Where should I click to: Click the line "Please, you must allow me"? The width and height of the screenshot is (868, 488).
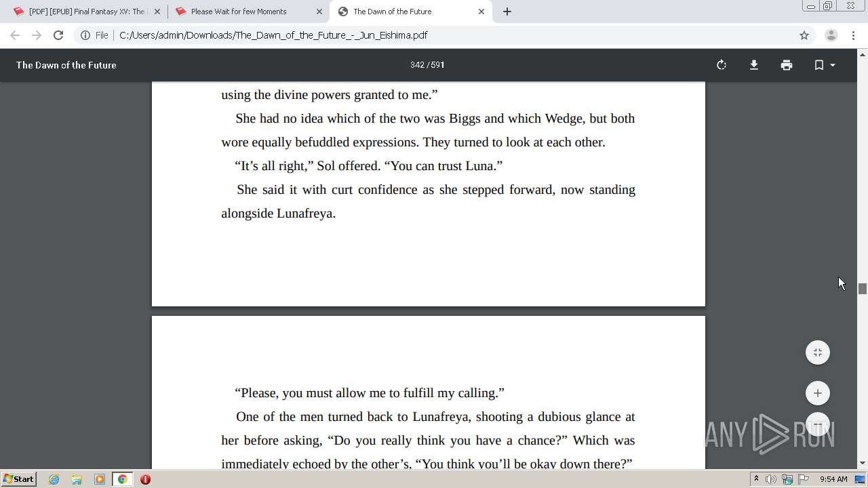tap(370, 393)
